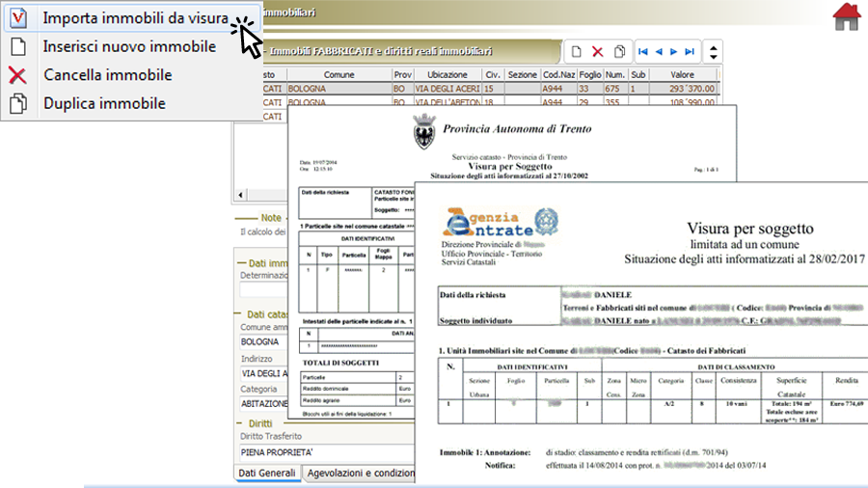This screenshot has width=868, height=488.
Task: Click the 675 Num. cell
Action: point(615,89)
